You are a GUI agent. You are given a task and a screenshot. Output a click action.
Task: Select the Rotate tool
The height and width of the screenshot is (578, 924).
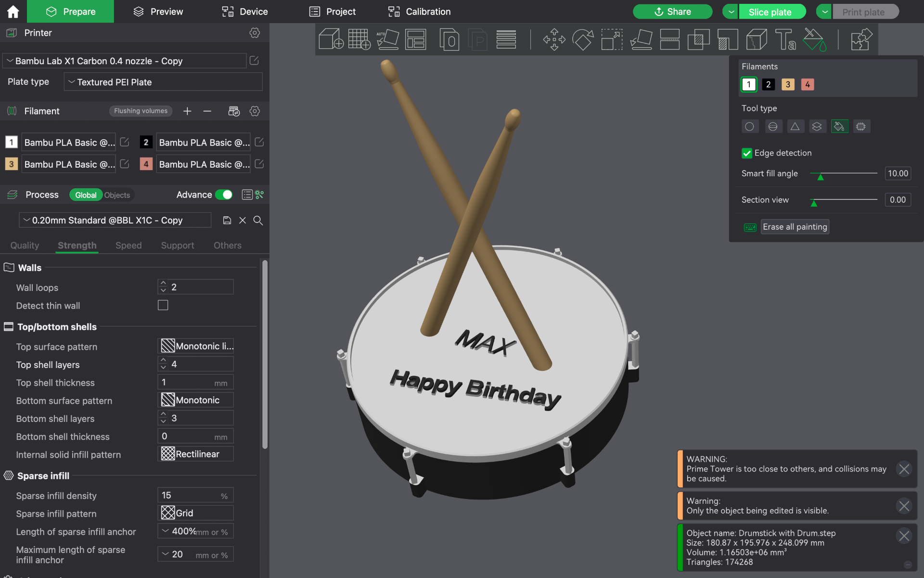point(583,39)
